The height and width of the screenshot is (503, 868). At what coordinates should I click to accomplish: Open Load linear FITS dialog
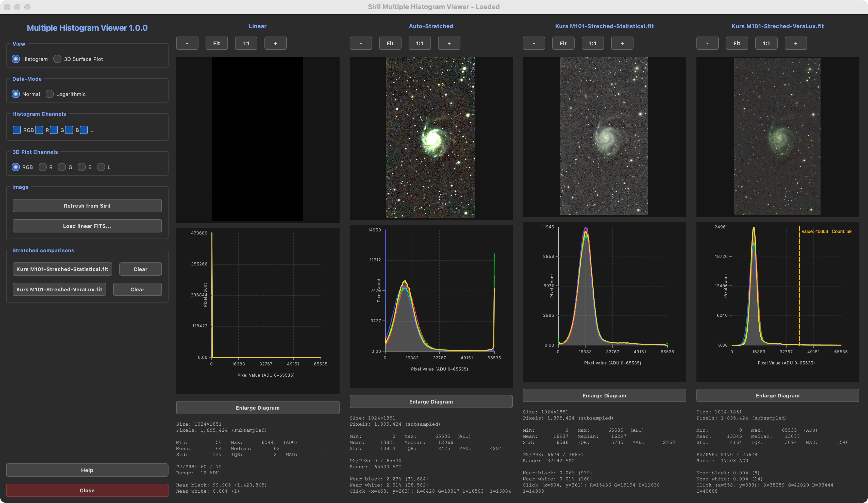(x=87, y=226)
